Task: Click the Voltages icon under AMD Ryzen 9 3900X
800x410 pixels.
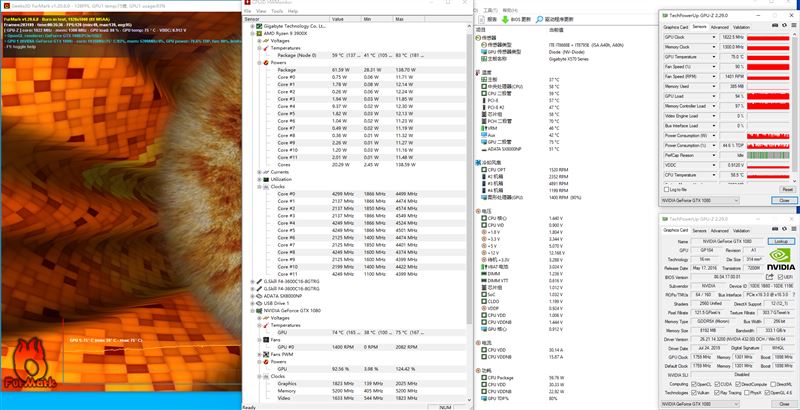Action: [265, 40]
